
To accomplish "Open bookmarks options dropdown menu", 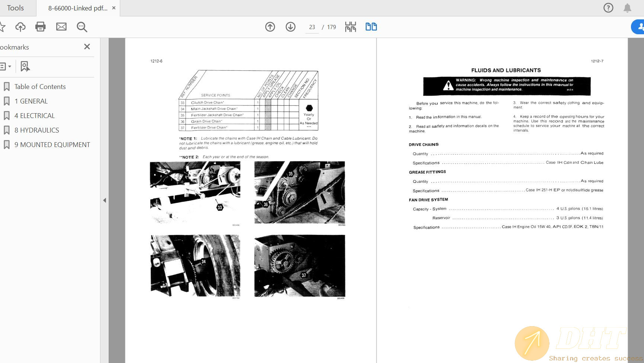I will click(5, 66).
